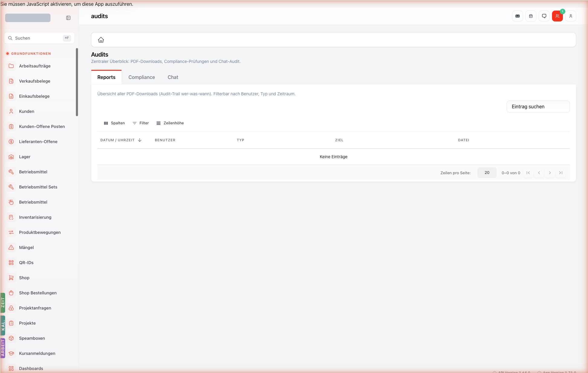This screenshot has width=588, height=373.
Task: Toggle sort on Datum / Uhrzeit column
Action: (121, 140)
